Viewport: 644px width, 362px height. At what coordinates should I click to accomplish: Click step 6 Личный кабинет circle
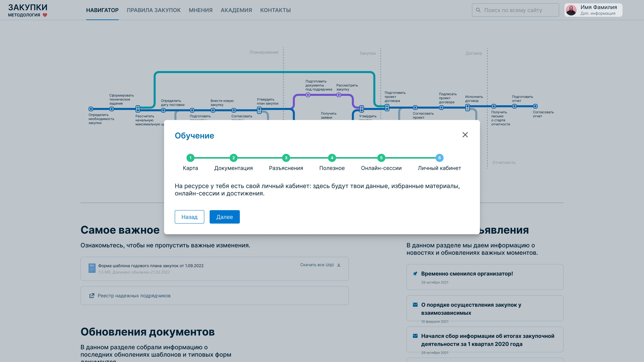439,158
